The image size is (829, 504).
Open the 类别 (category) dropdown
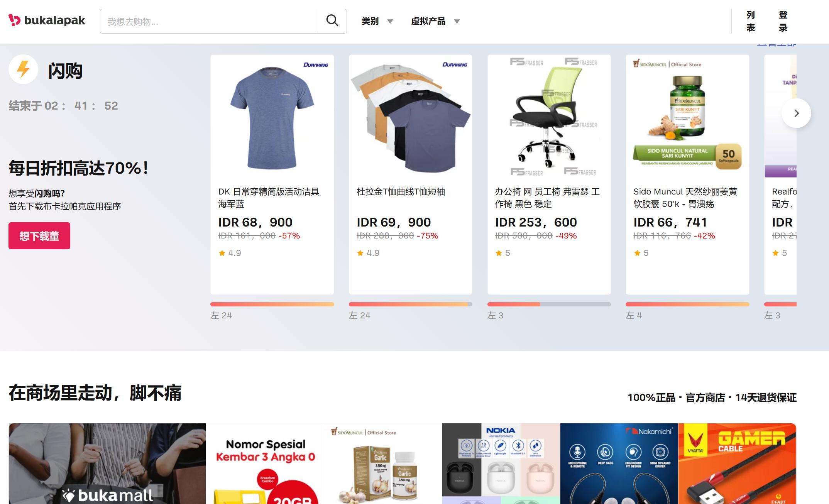point(376,21)
